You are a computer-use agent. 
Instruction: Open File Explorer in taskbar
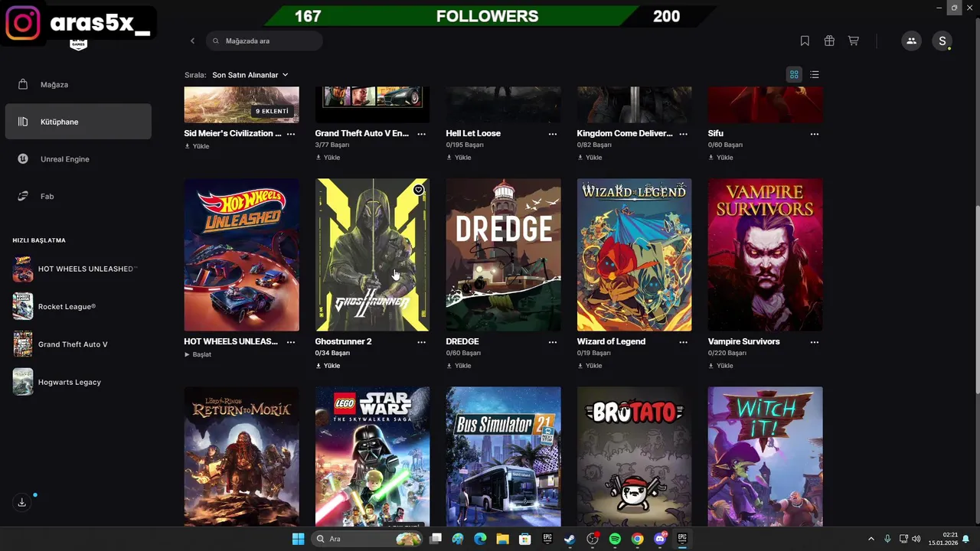coord(502,539)
